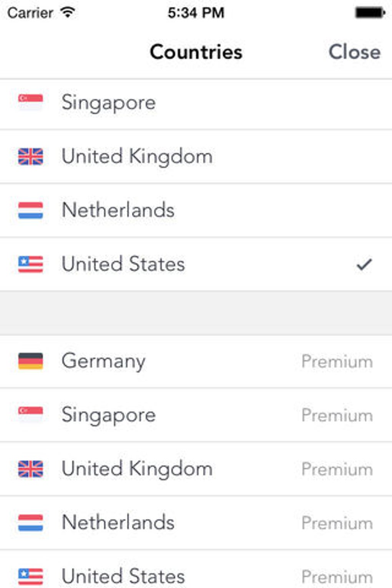Tap the Singapore flag in free list
The image size is (392, 588).
(x=30, y=102)
